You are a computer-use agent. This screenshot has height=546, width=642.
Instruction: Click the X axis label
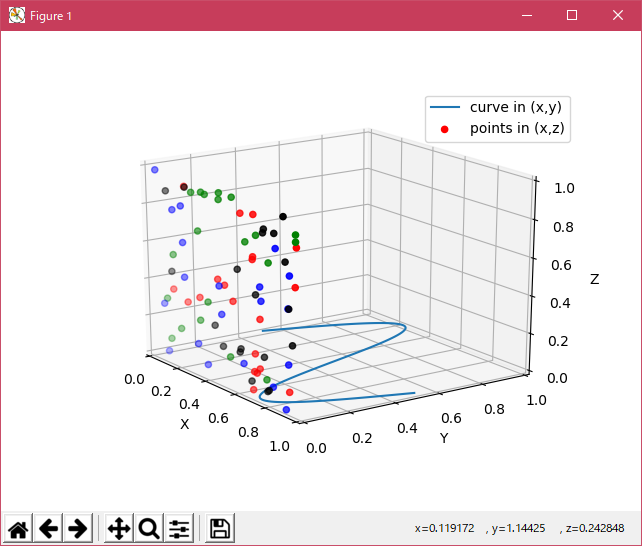coord(185,424)
